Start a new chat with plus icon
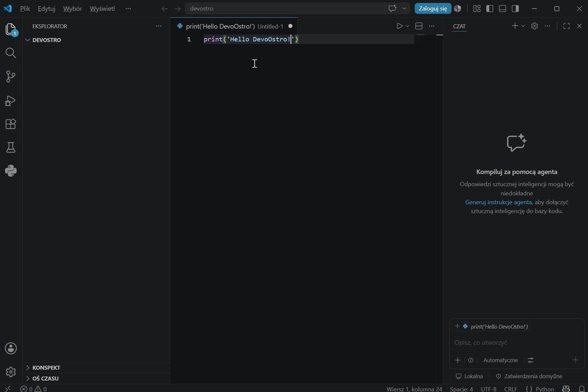588x392 pixels. coord(515,26)
